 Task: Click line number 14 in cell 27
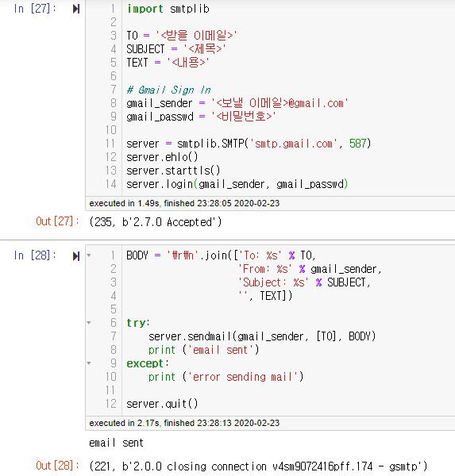pyautogui.click(x=111, y=184)
